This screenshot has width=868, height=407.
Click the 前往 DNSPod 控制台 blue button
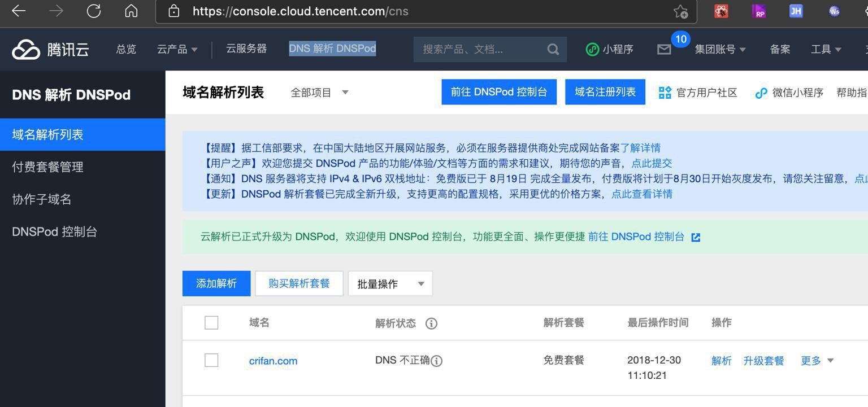(x=499, y=92)
